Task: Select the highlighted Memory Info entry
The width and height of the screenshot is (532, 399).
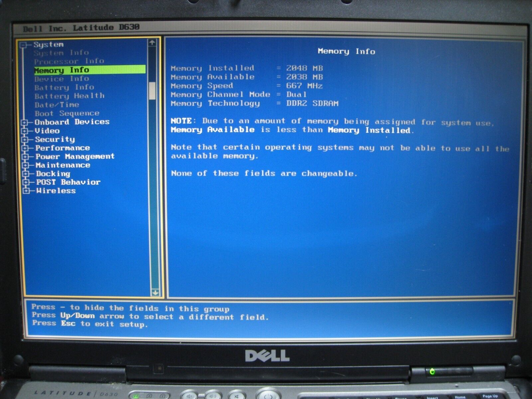Action: click(90, 70)
